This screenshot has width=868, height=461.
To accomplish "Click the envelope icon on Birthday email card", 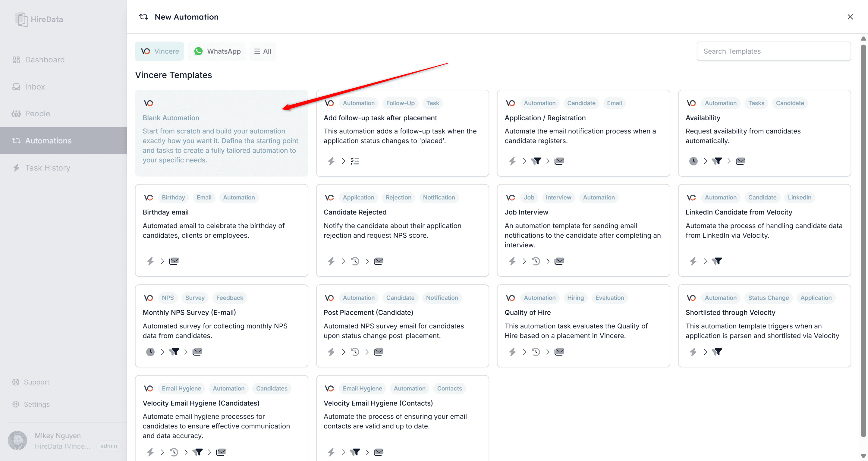I will [x=174, y=261].
